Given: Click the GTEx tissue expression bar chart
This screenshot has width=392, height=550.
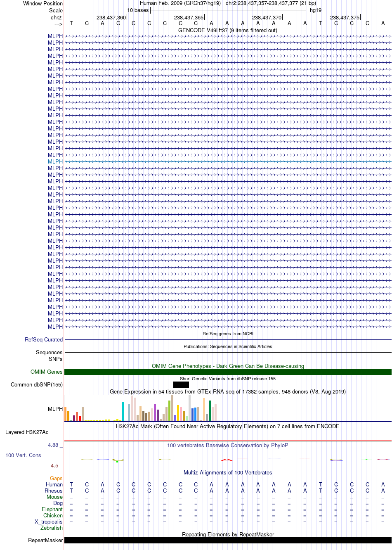Looking at the screenshot, I should point(142,408).
